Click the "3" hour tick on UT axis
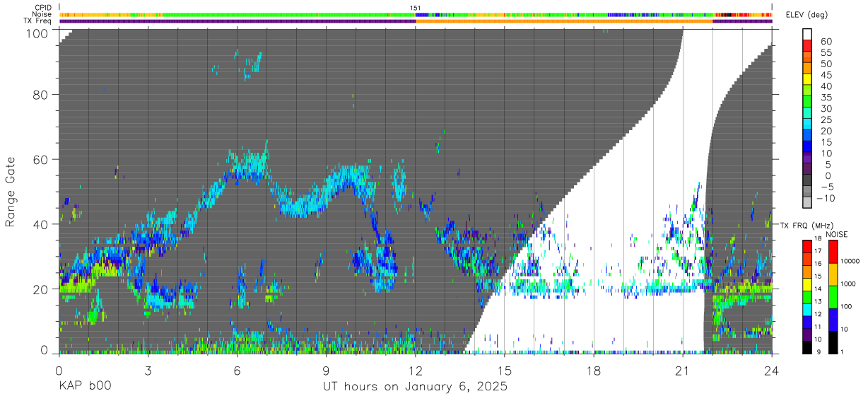This screenshot has height=401, width=868. click(148, 370)
